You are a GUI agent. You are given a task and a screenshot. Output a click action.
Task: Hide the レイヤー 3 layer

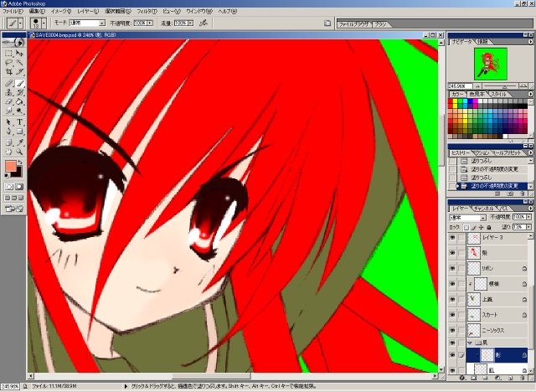coord(452,237)
